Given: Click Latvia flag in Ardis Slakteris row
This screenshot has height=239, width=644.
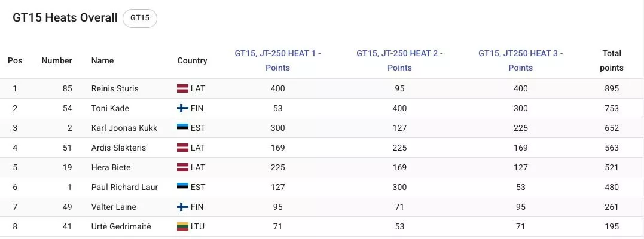Looking at the screenshot, I should pos(182,148).
